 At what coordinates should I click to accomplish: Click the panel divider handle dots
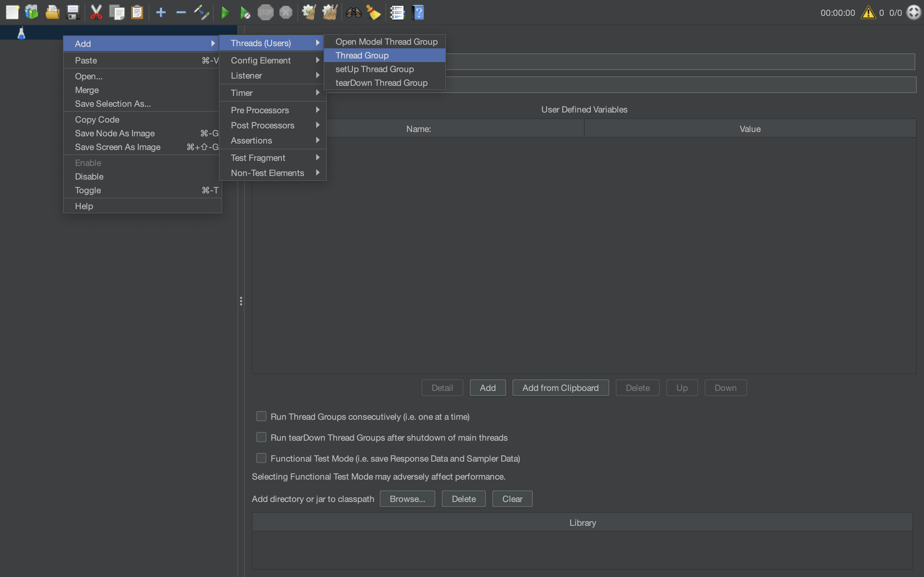click(x=241, y=301)
